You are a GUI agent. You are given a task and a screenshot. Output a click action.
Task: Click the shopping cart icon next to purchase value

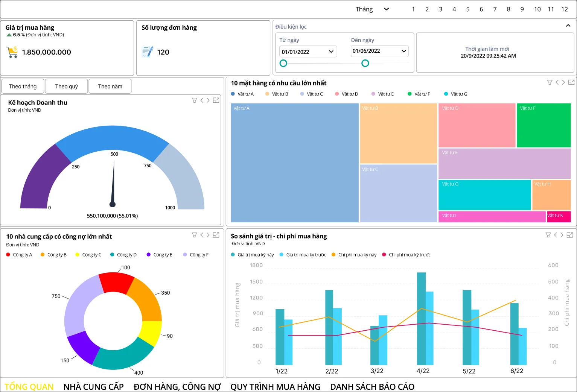[12, 52]
